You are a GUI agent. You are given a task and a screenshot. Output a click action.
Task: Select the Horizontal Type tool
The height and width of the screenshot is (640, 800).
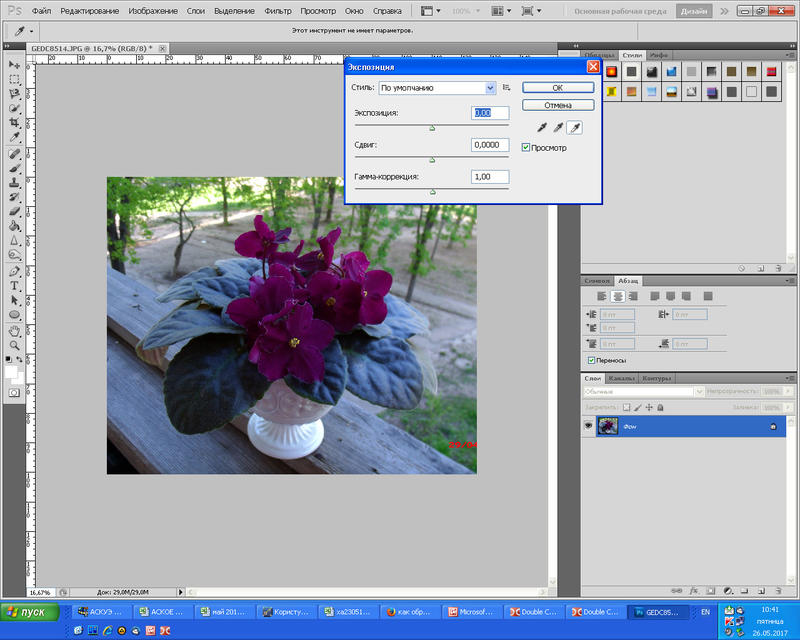pyautogui.click(x=15, y=285)
